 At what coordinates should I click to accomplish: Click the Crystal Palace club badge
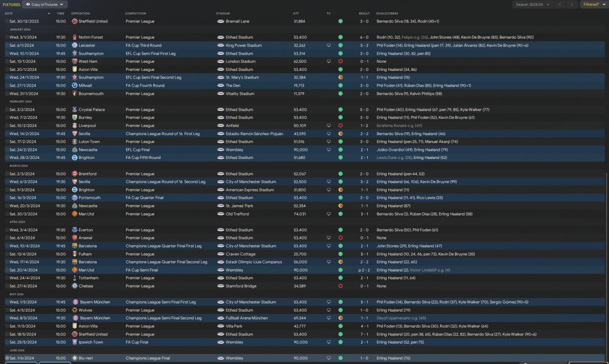tap(75, 109)
